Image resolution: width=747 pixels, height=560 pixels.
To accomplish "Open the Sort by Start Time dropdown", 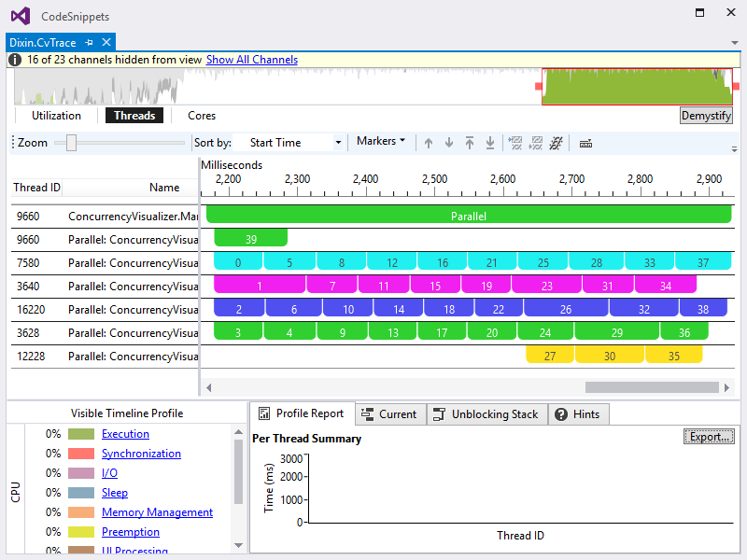I will point(290,143).
